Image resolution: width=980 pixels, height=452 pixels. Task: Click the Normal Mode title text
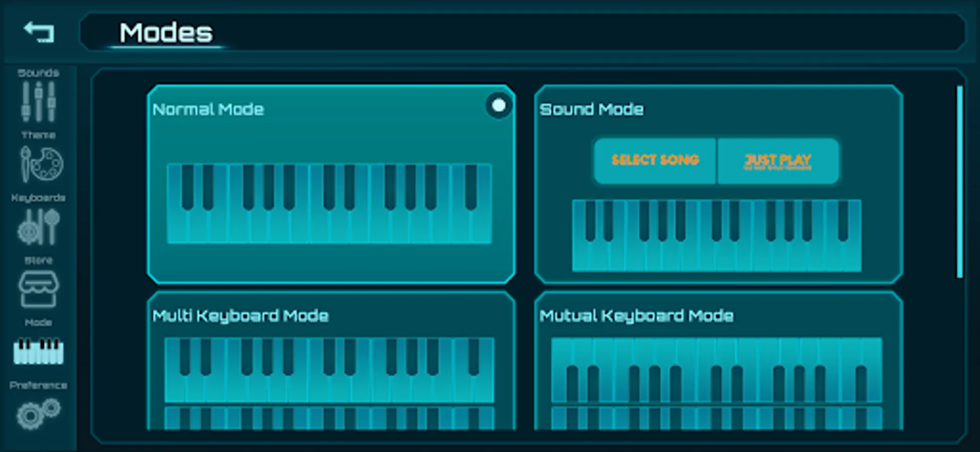tap(208, 109)
